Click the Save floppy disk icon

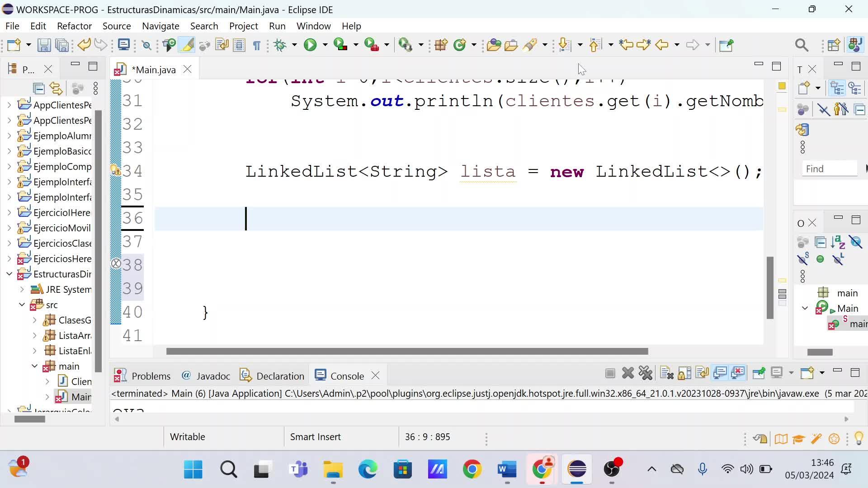(x=44, y=45)
